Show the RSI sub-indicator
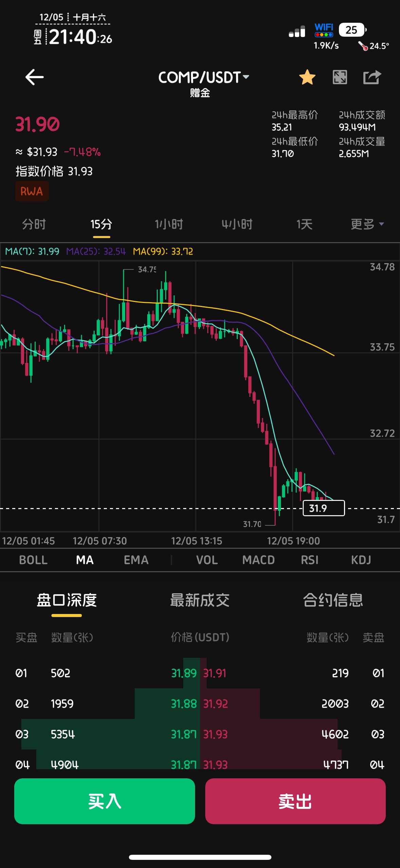The width and height of the screenshot is (400, 868). tap(309, 560)
